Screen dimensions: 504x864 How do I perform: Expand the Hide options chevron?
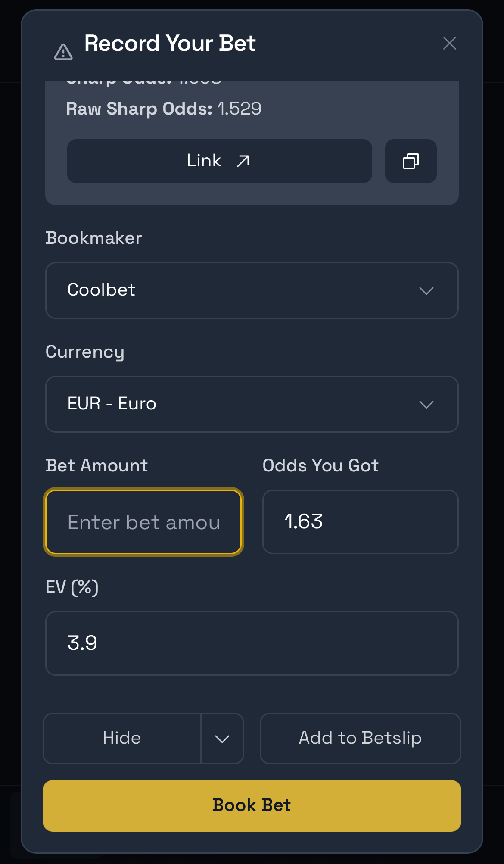point(222,739)
